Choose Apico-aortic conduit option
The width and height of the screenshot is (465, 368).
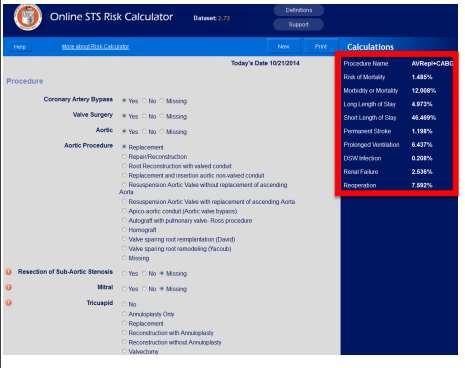tap(124, 211)
